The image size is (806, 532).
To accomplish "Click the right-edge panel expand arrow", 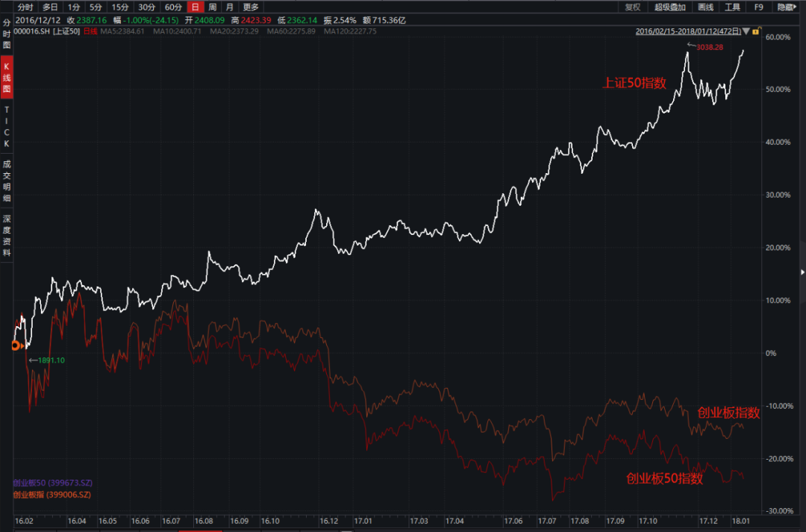I will pos(802,272).
